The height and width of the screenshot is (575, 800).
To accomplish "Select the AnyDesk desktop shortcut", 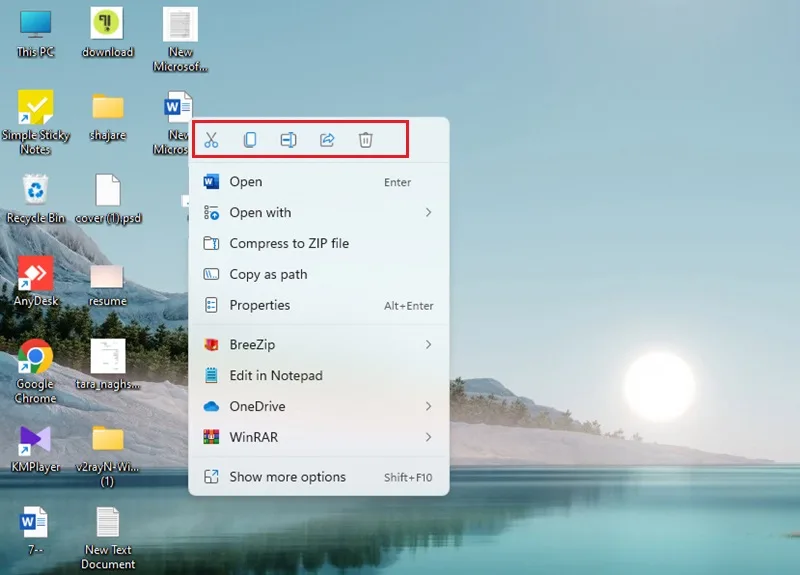I will click(x=36, y=281).
